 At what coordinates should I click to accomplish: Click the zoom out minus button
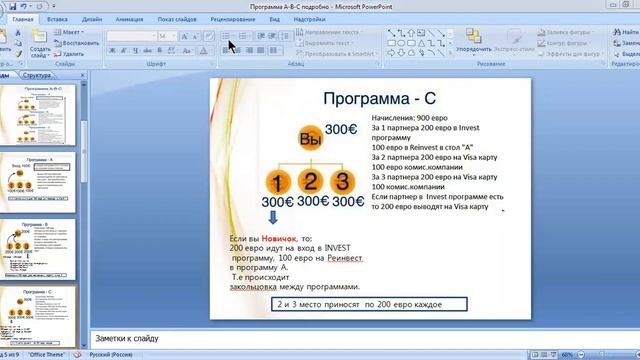581,355
